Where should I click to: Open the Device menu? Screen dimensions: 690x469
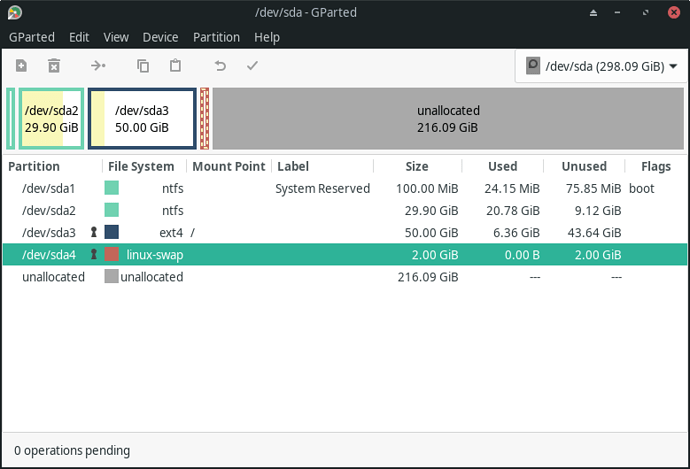click(160, 37)
